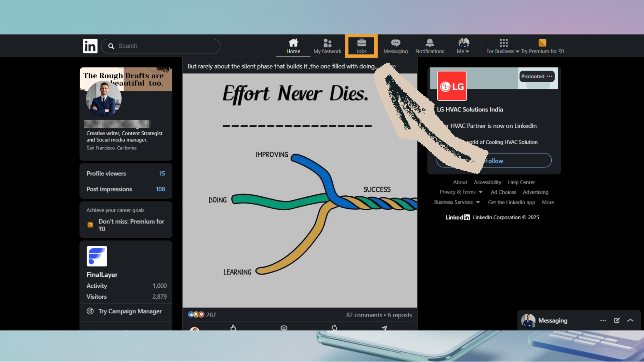Open Notifications bell icon
Viewport: 644px width, 362px height.
click(x=429, y=43)
